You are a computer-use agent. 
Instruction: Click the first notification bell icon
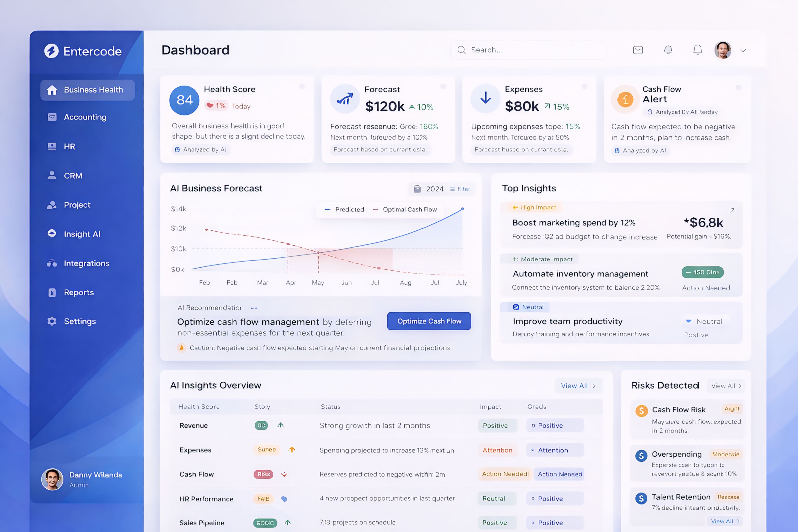pyautogui.click(x=668, y=50)
